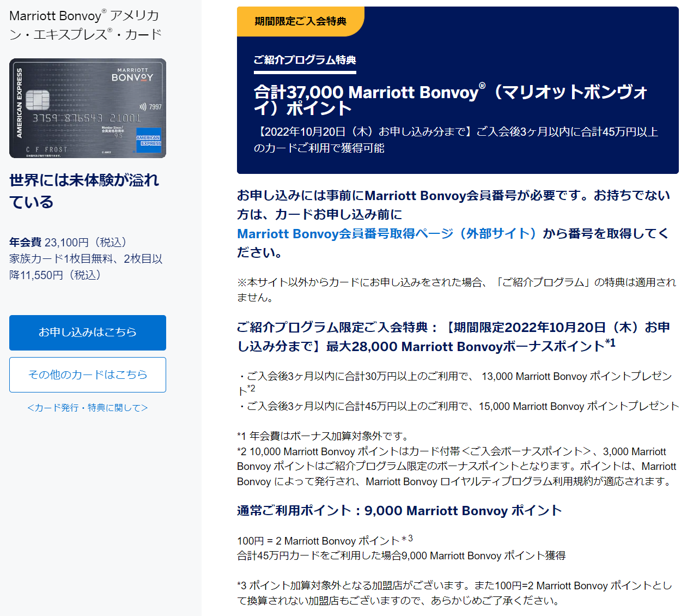Click the C F FROST cardholder name
Screen dimensions: 687x616
(47, 149)
